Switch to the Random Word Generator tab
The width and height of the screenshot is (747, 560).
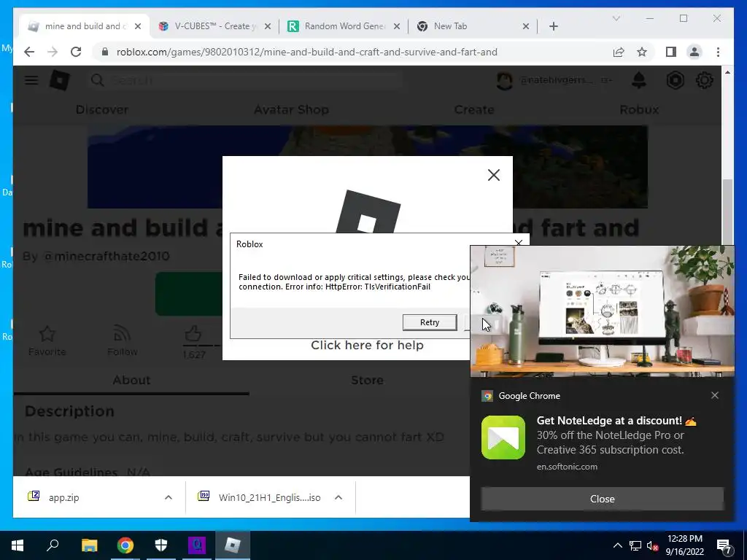click(x=344, y=26)
